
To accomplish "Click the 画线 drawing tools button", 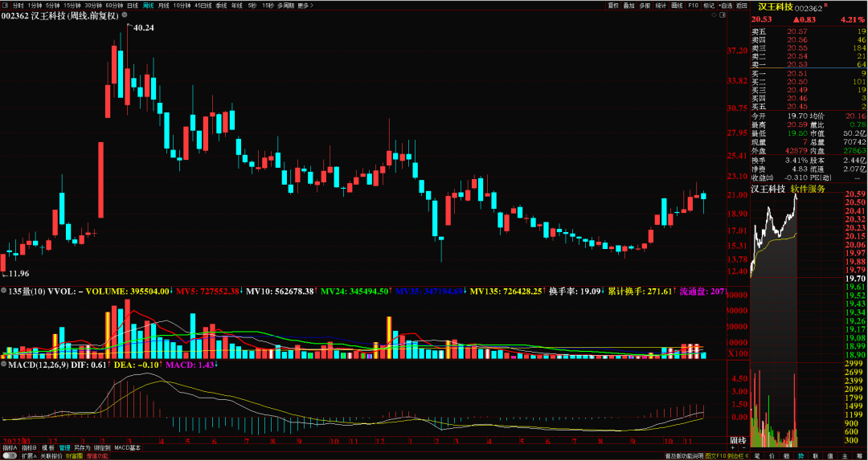I will [x=677, y=6].
